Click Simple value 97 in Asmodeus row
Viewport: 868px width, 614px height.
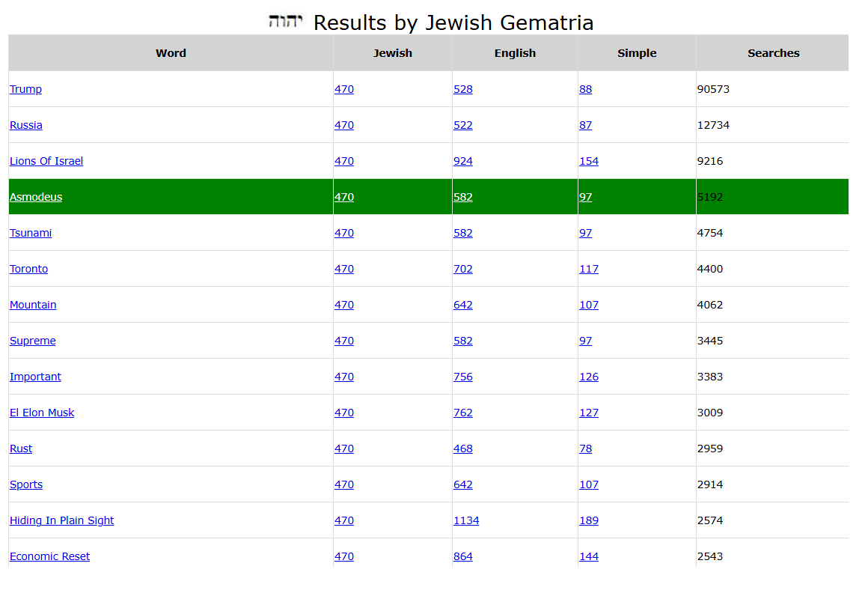(586, 197)
